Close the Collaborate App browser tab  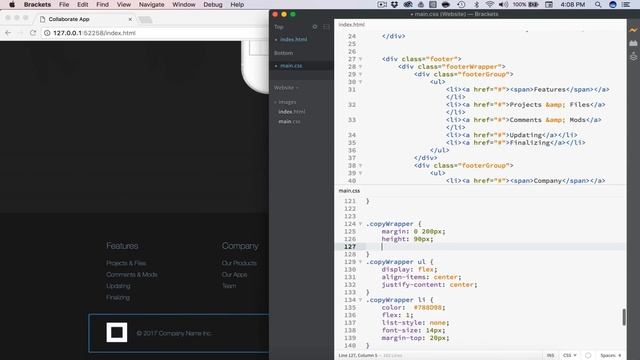click(x=130, y=19)
